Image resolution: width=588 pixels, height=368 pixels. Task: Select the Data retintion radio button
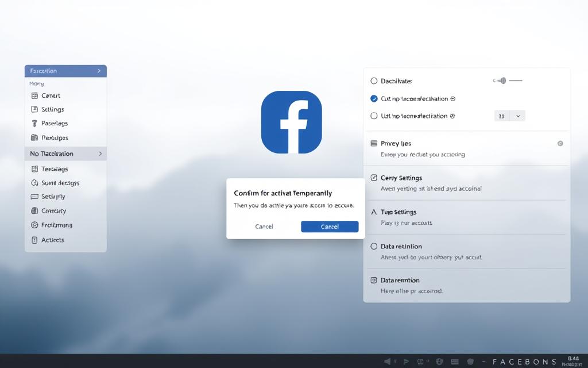point(374,246)
